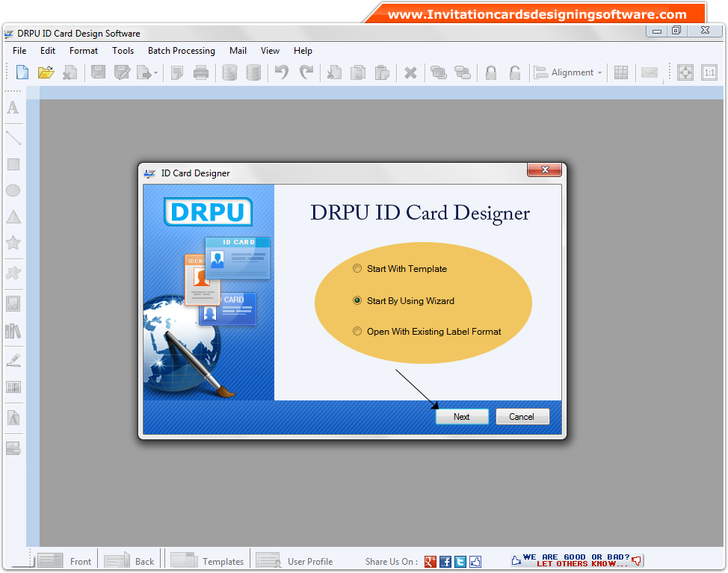Open the Edit menu

(x=47, y=51)
